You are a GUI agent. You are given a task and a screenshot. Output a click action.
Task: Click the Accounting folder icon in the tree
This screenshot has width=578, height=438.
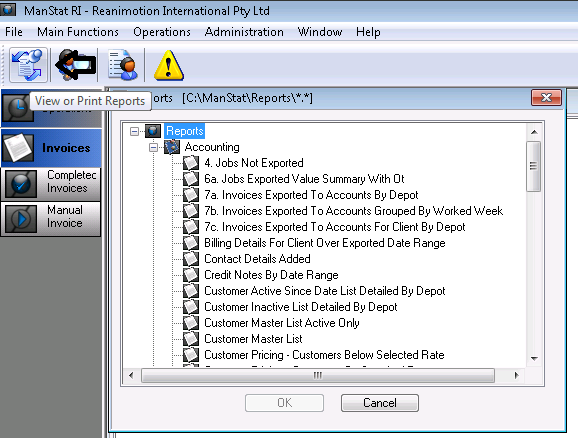tap(172, 147)
